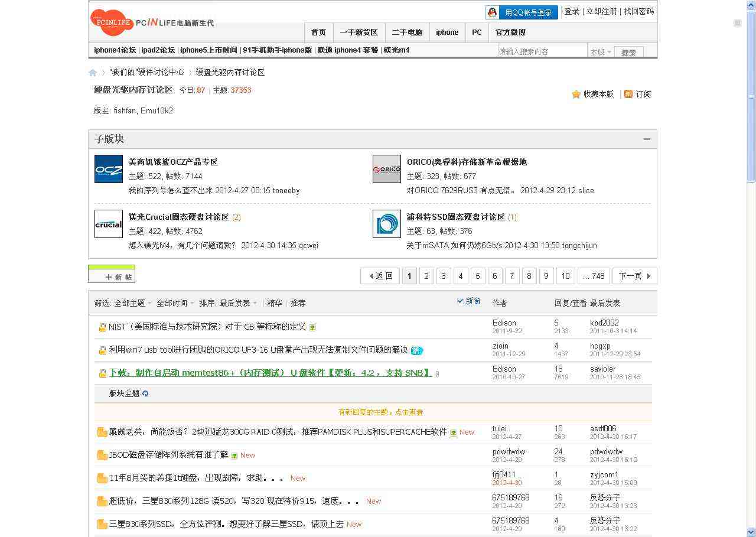The height and width of the screenshot is (537, 756).
Task: Open the PCINLIFE site logo
Action: coord(152,22)
